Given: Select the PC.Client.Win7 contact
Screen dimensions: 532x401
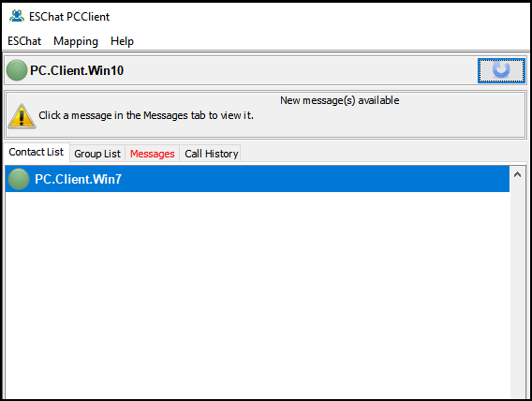Looking at the screenshot, I should (x=258, y=179).
